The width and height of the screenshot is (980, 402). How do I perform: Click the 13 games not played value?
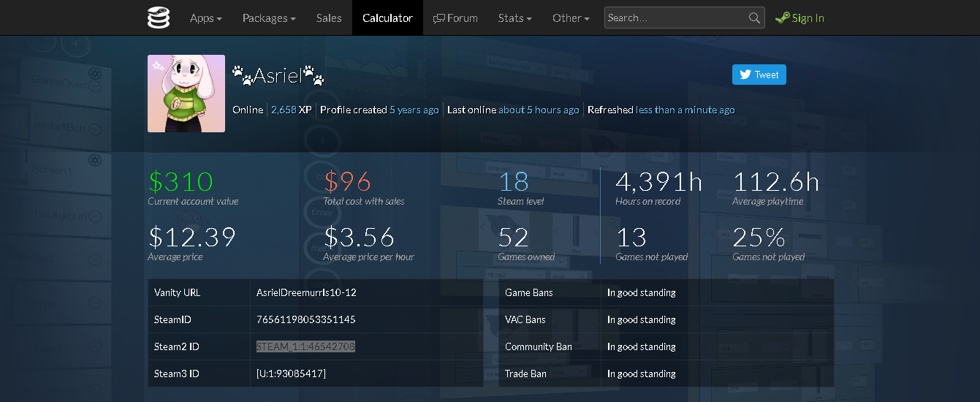pyautogui.click(x=631, y=237)
